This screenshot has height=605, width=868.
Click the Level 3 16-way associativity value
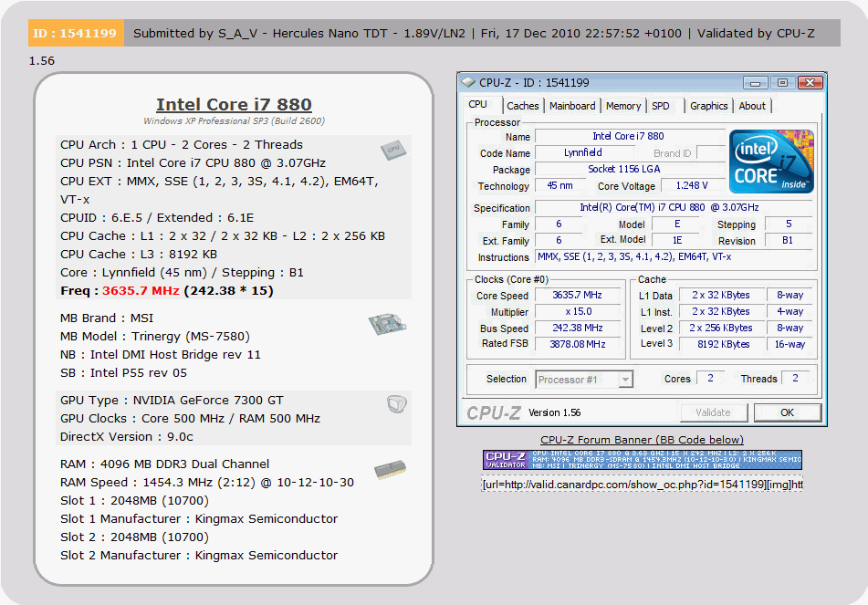[x=790, y=344]
